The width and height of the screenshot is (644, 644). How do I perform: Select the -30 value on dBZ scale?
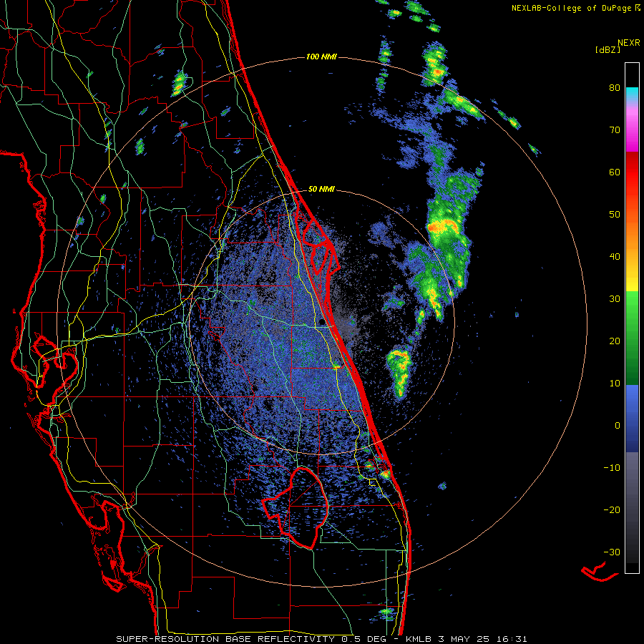pos(612,552)
